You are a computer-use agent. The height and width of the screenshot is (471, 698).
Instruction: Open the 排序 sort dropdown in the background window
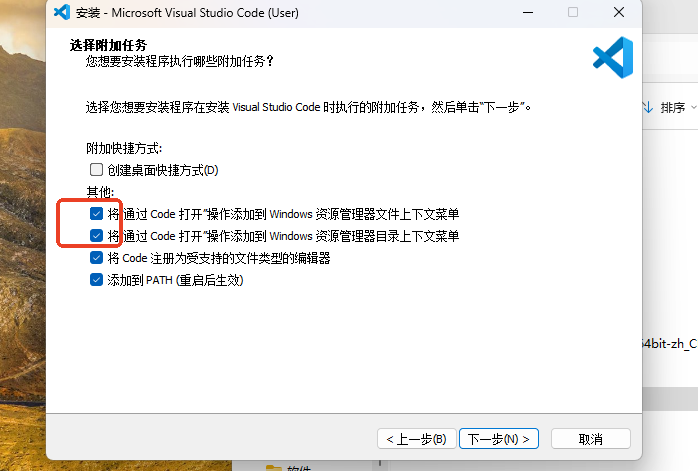tap(678, 107)
